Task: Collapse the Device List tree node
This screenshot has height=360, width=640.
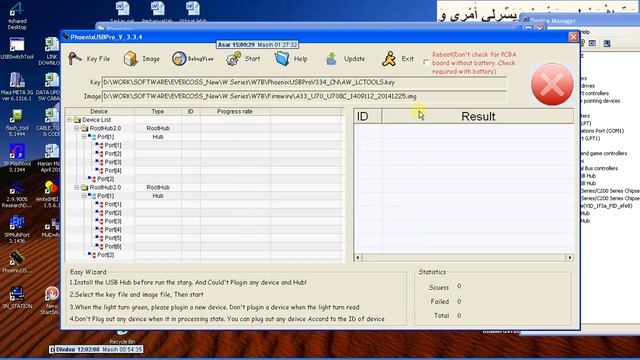Action: (x=69, y=120)
